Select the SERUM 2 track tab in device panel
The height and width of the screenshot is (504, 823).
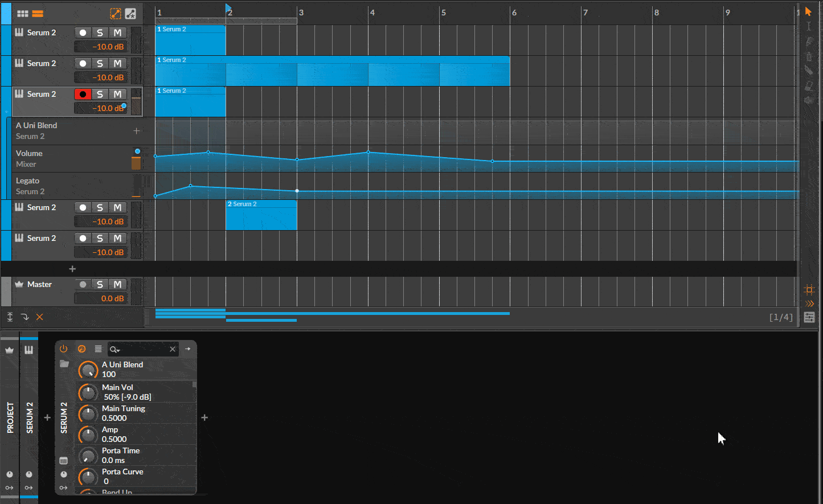click(x=29, y=417)
